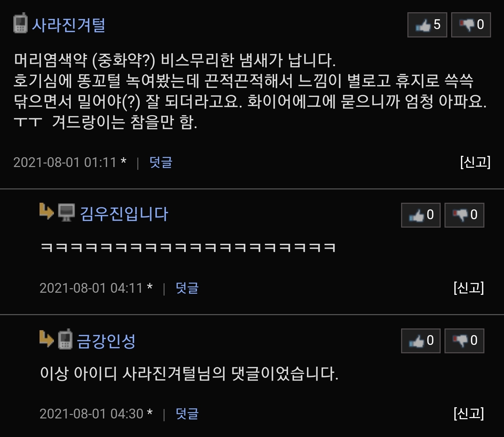
Task: Give thumbs-down to 금강인성's reply
Action: pos(464,341)
